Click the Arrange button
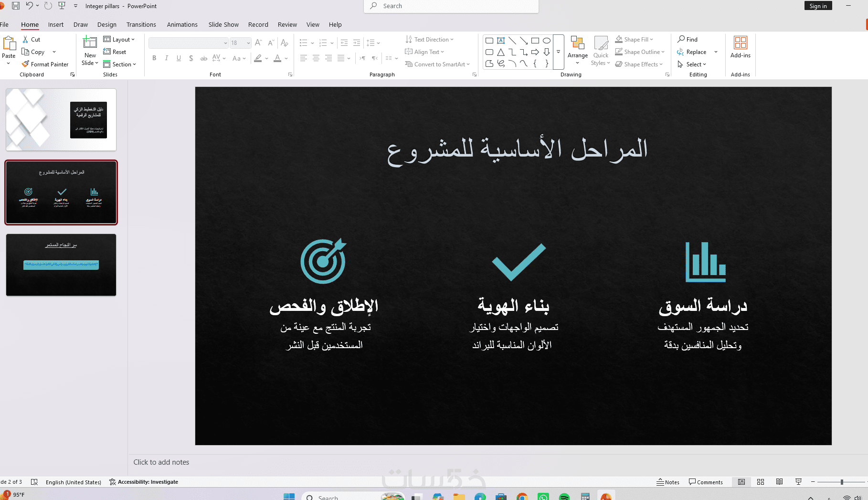 (x=578, y=51)
